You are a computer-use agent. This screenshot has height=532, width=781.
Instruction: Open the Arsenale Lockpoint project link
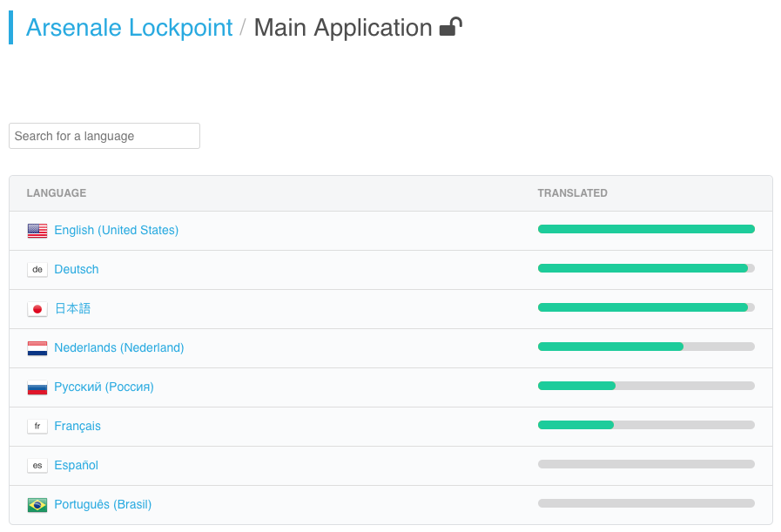(130, 27)
